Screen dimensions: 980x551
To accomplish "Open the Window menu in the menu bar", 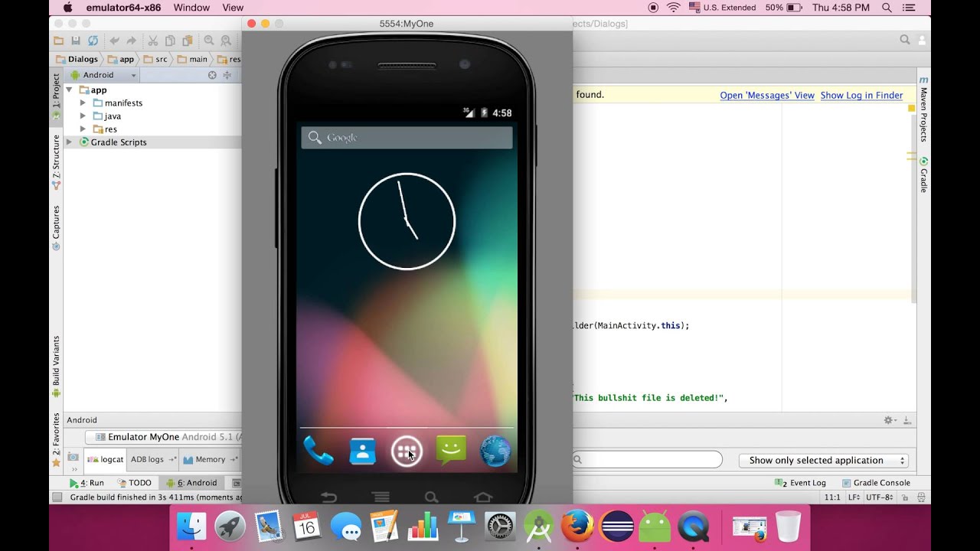I will pos(191,8).
